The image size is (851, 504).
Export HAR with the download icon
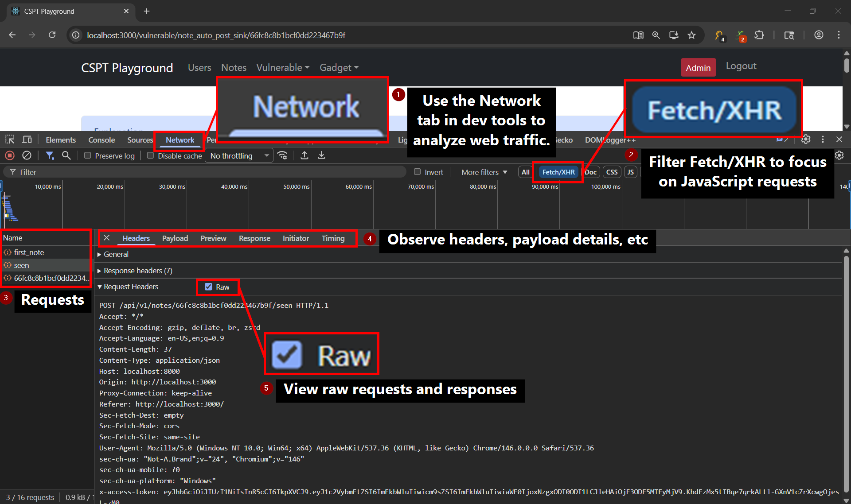pyautogui.click(x=322, y=155)
